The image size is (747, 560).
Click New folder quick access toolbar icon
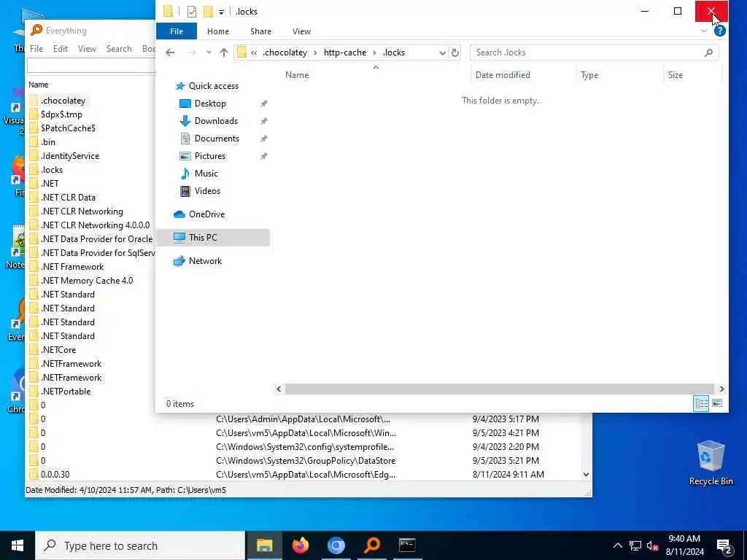pos(208,12)
